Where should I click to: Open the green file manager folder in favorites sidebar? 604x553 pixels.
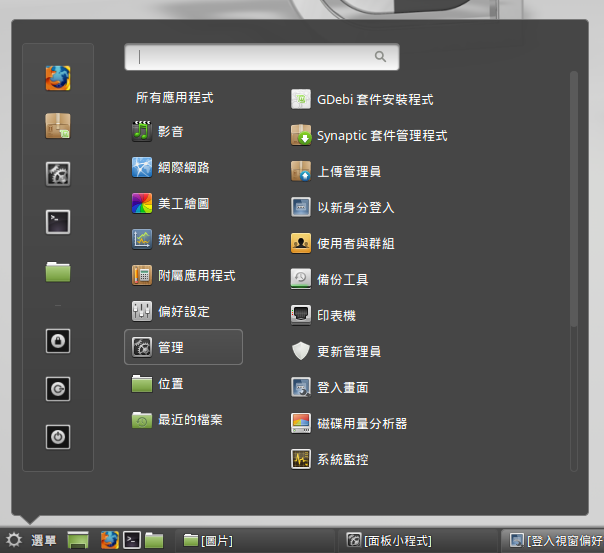tap(58, 272)
